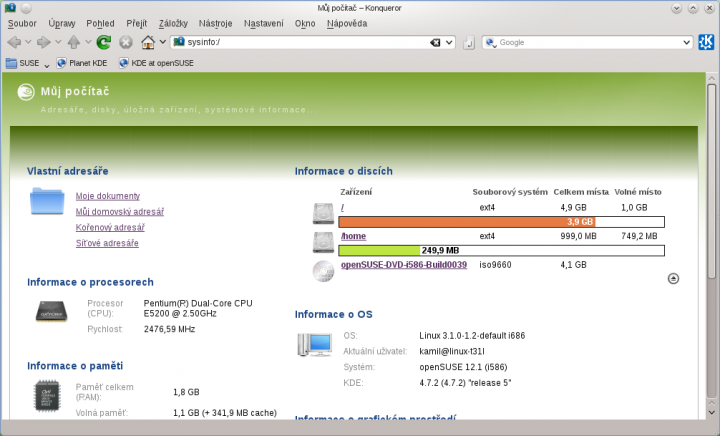Click the orange 3,9 GB usage bar

467,222
